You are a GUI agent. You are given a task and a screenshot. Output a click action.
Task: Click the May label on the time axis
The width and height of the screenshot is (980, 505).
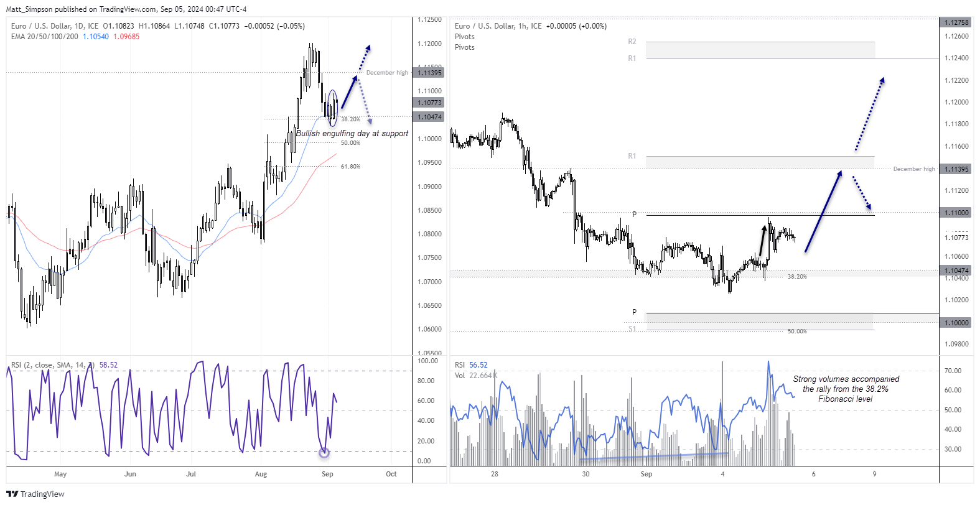(60, 474)
